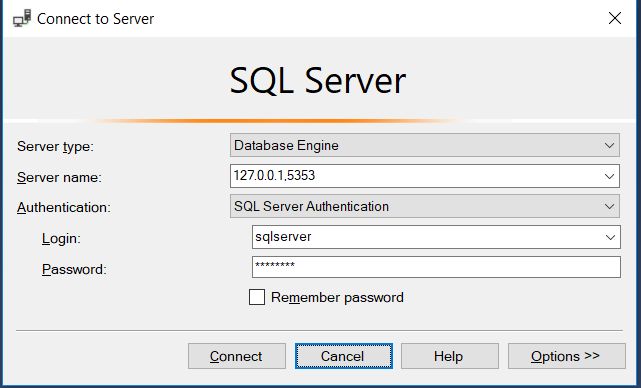Open the Authentication dropdown list

[x=425, y=206]
